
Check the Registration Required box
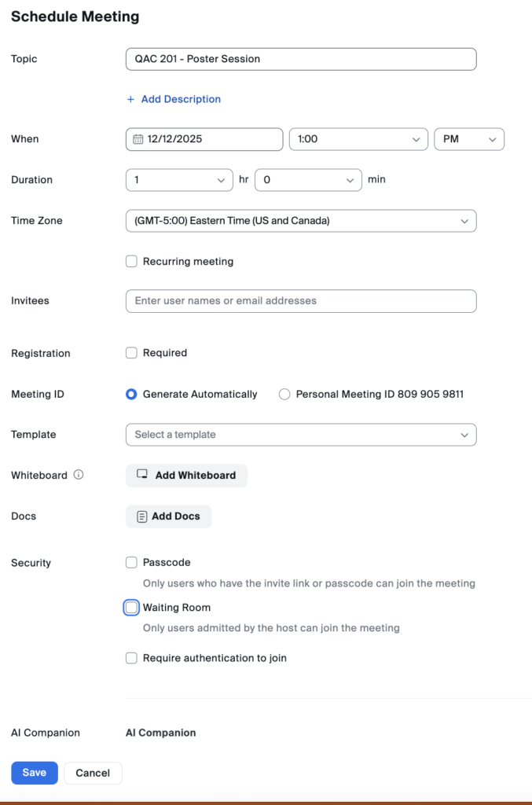tap(131, 353)
